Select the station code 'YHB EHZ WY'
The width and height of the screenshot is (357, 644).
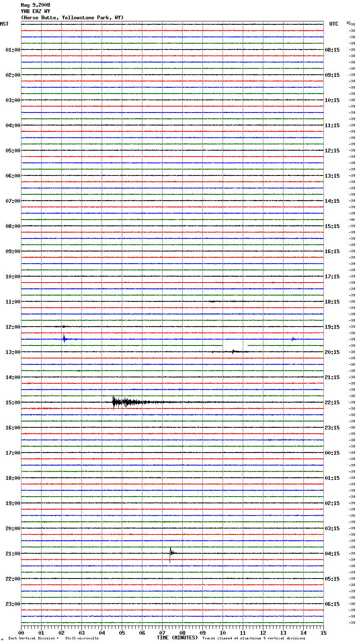[35, 11]
